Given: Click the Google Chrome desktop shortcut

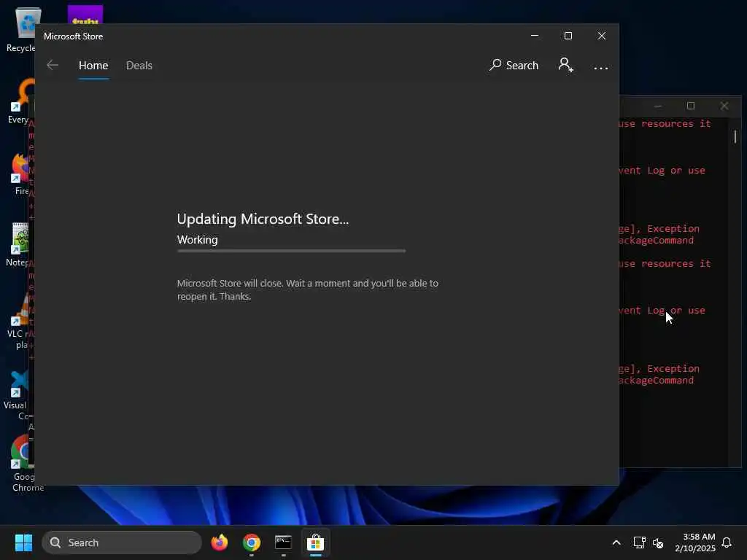Looking at the screenshot, I should pos(23,463).
